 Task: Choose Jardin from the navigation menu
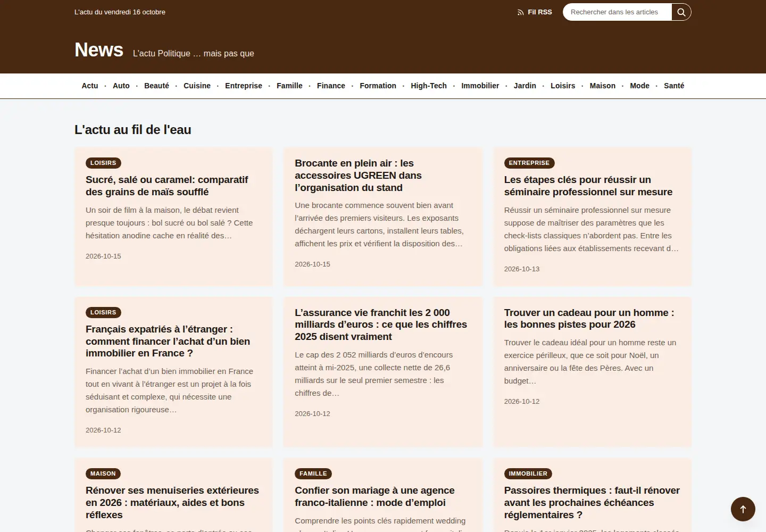(x=525, y=86)
